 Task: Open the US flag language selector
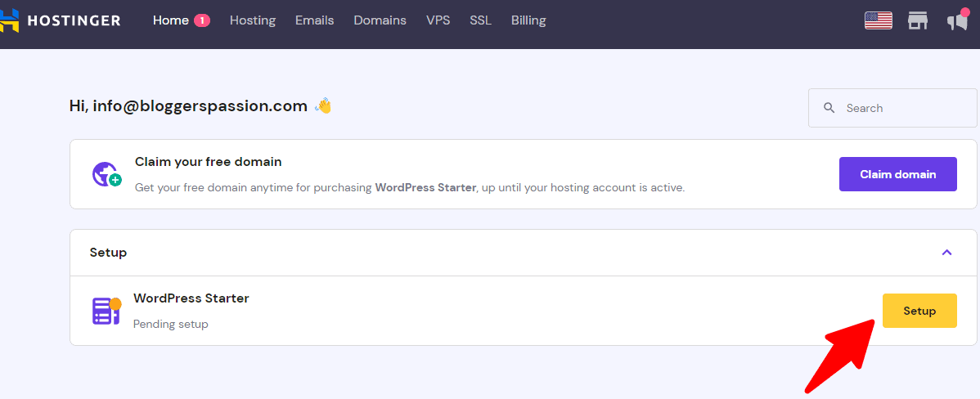point(878,20)
